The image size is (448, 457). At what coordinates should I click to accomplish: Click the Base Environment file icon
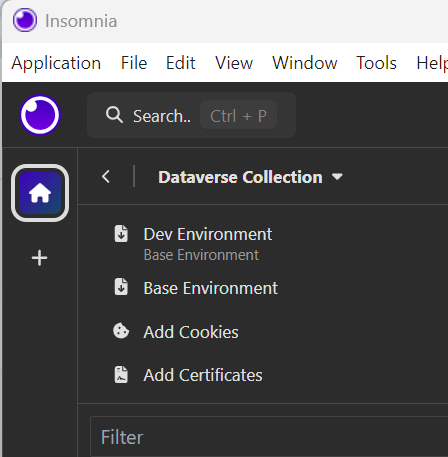pyautogui.click(x=121, y=287)
